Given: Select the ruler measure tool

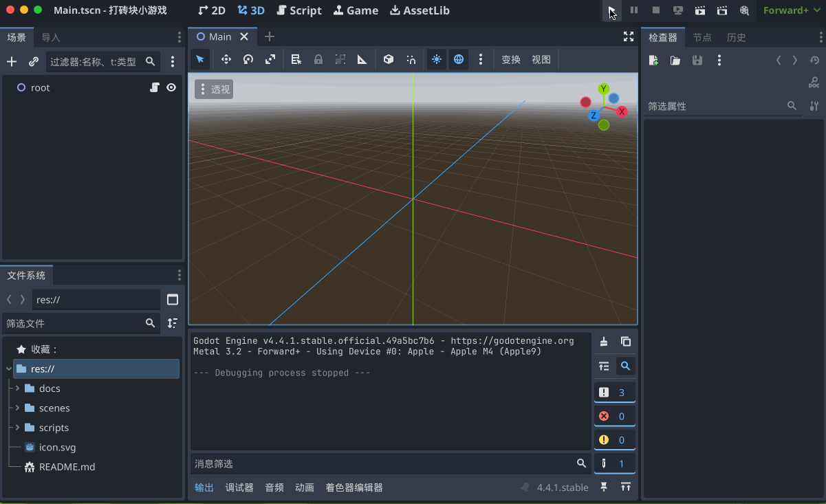Looking at the screenshot, I should point(362,60).
